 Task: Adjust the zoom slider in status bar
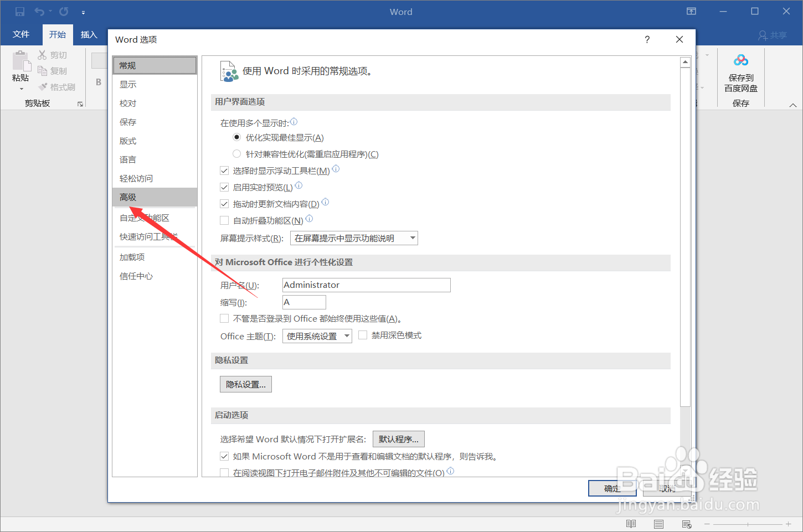pos(748,524)
